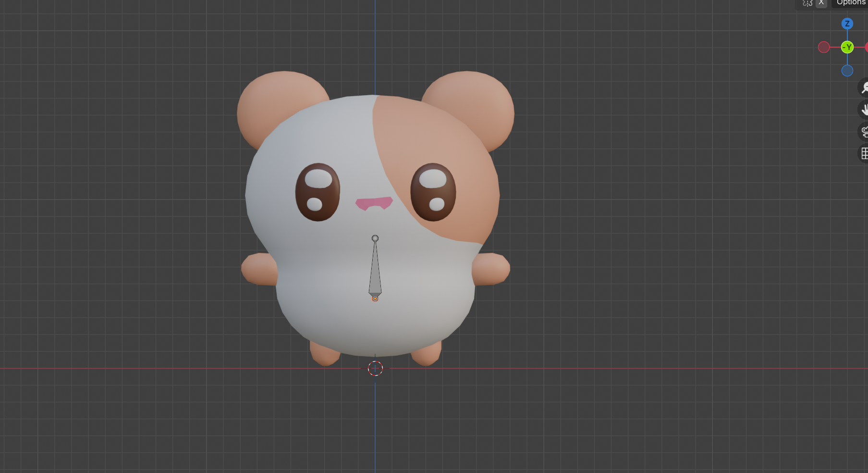Viewport: 868px width, 473px height.
Task: Toggle the camera view icon
Action: coord(864,132)
